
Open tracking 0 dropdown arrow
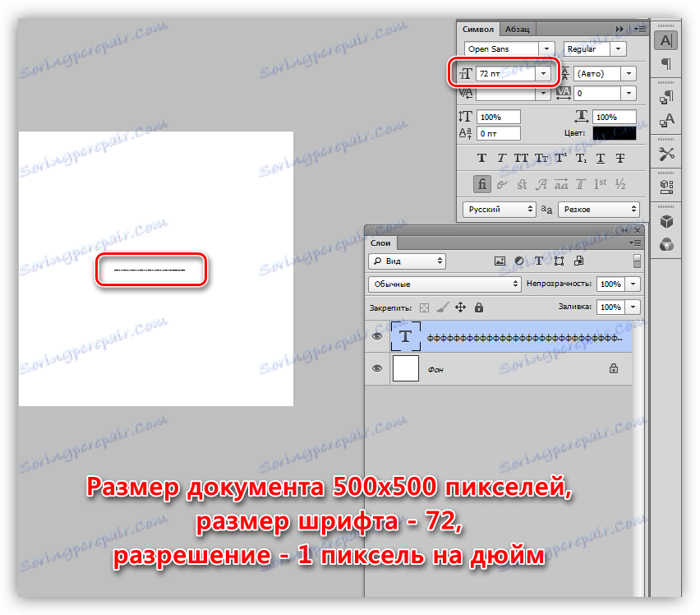629,93
